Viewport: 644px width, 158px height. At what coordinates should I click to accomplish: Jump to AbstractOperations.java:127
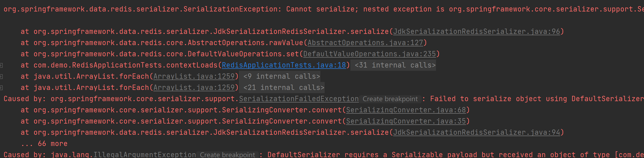[365, 43]
